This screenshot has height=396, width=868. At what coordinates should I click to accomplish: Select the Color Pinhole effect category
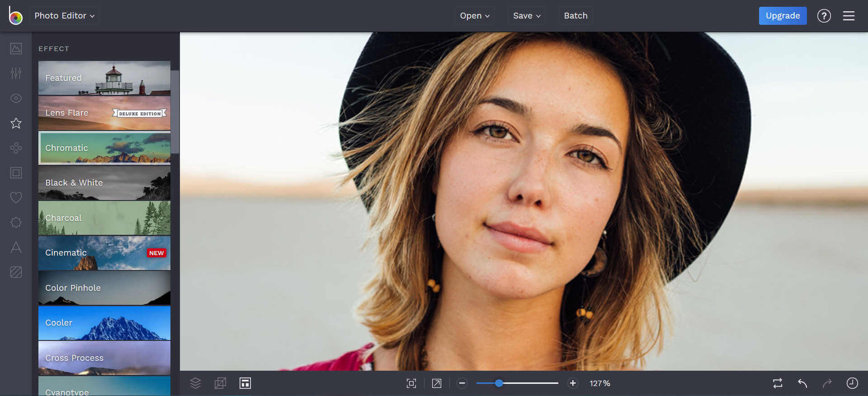104,288
